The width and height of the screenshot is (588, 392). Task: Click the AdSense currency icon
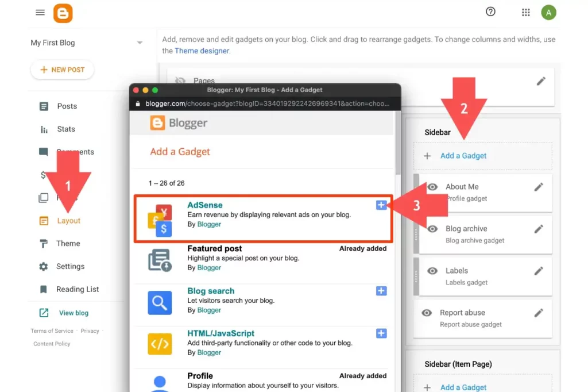coord(160,221)
